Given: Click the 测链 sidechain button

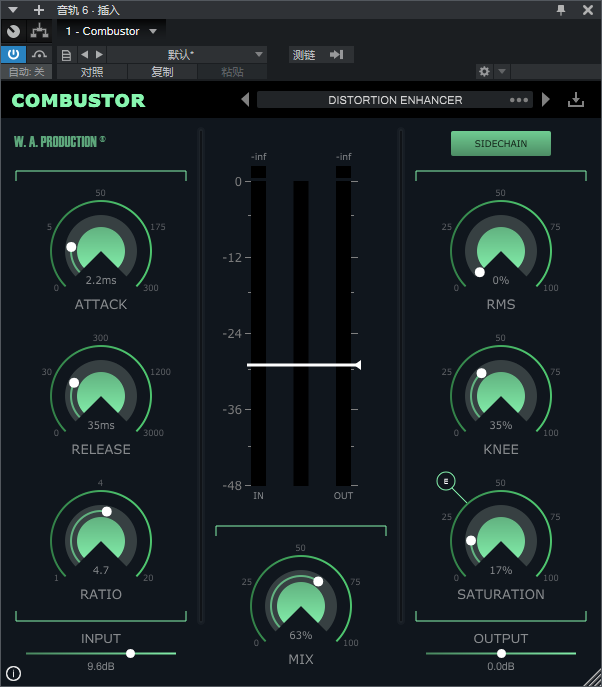Looking at the screenshot, I should point(304,55).
